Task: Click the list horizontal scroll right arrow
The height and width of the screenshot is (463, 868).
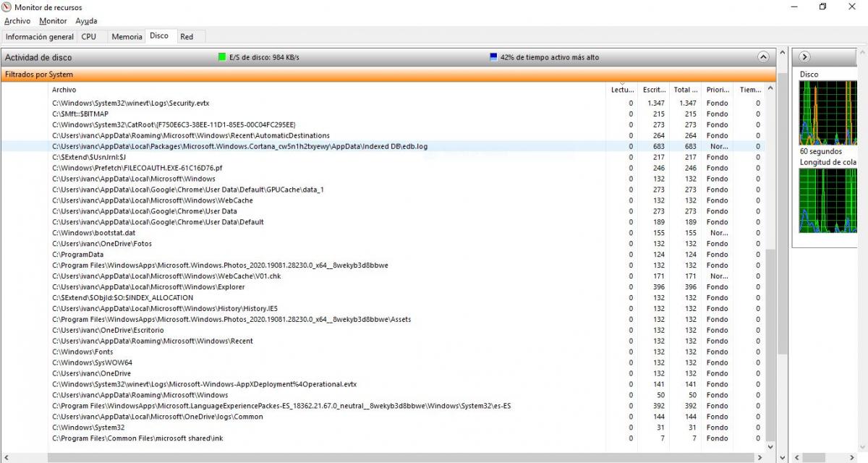Action: coord(759,457)
